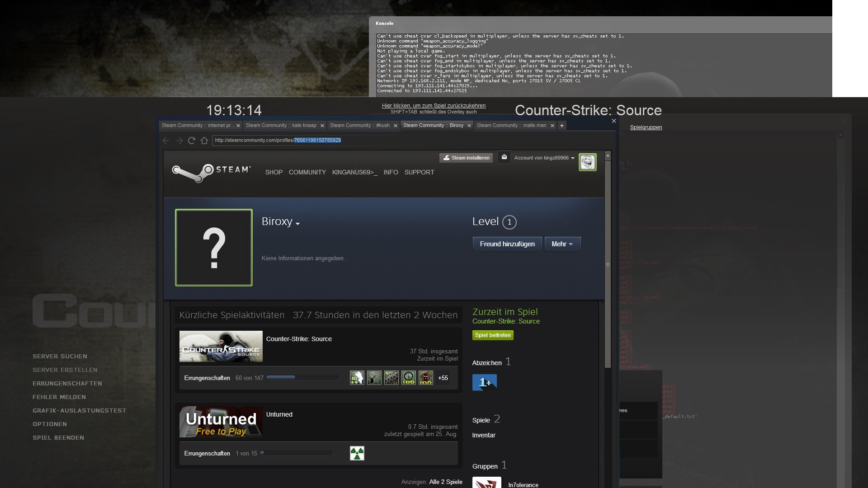Switch to '#kush' tab
The height and width of the screenshot is (488, 868).
pyautogui.click(x=360, y=126)
